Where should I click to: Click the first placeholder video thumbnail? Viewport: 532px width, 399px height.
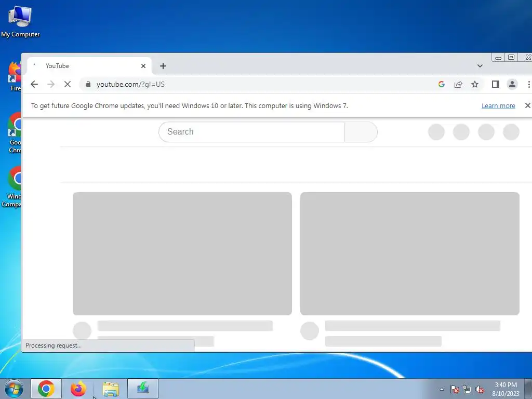pyautogui.click(x=182, y=254)
